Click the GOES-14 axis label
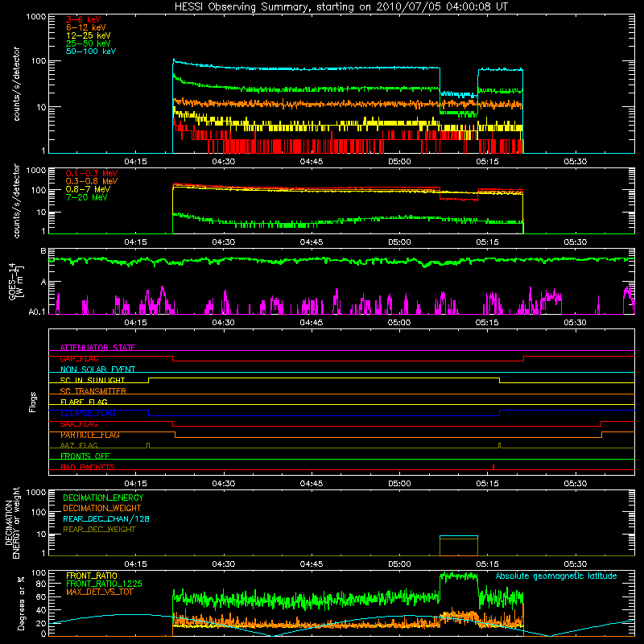The width and height of the screenshot is (644, 644). 16,282
